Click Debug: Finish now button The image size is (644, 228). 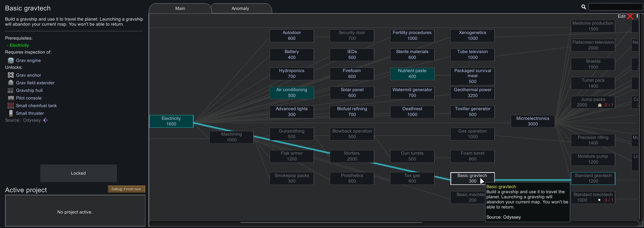126,189
